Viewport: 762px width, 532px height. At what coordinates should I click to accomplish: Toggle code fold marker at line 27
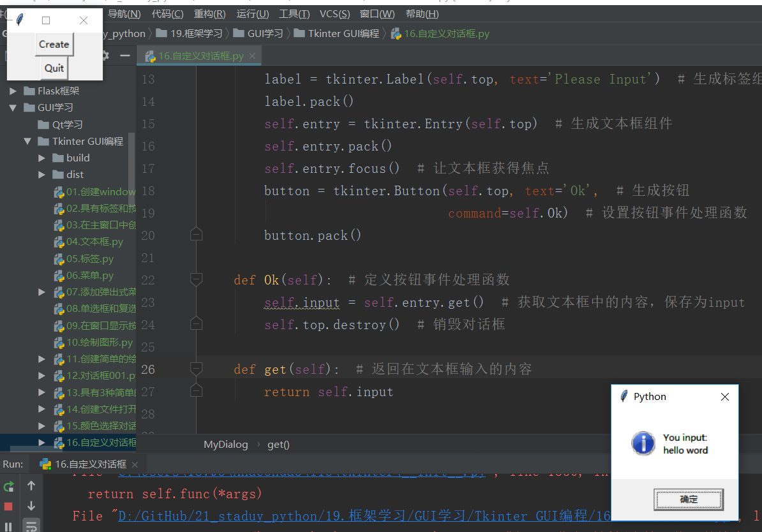pyautogui.click(x=197, y=390)
